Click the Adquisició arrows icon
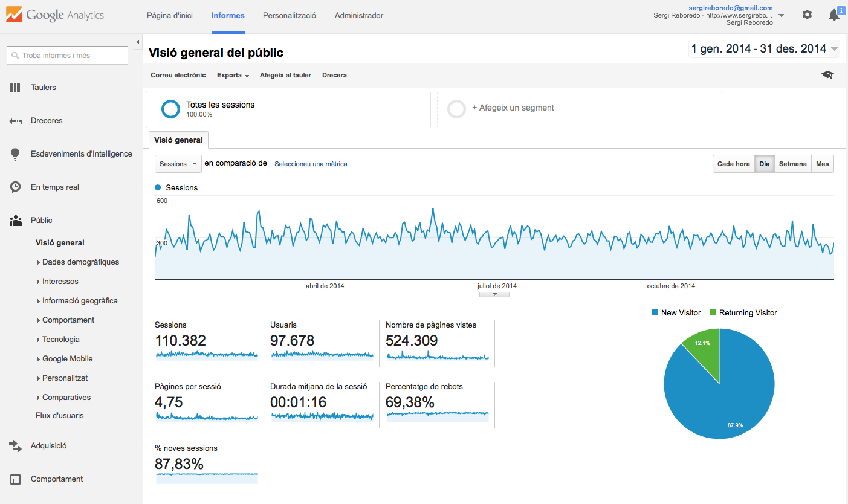The width and height of the screenshot is (848, 504). pyautogui.click(x=15, y=446)
